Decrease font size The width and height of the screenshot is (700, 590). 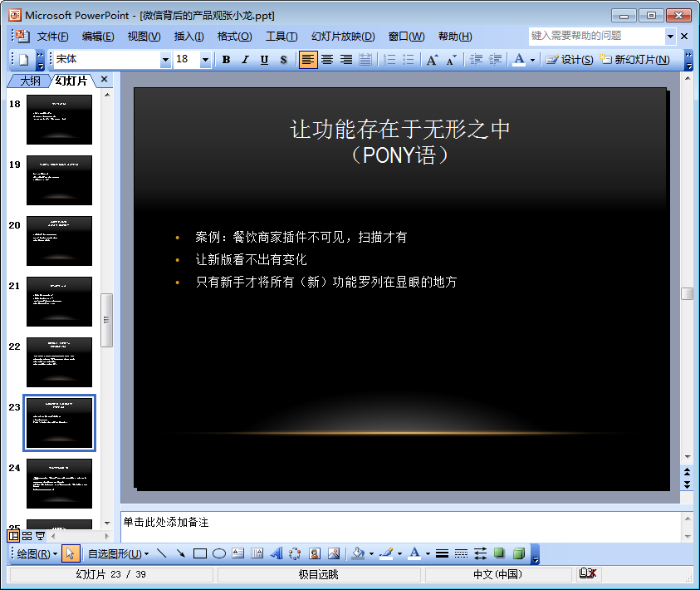coord(452,59)
